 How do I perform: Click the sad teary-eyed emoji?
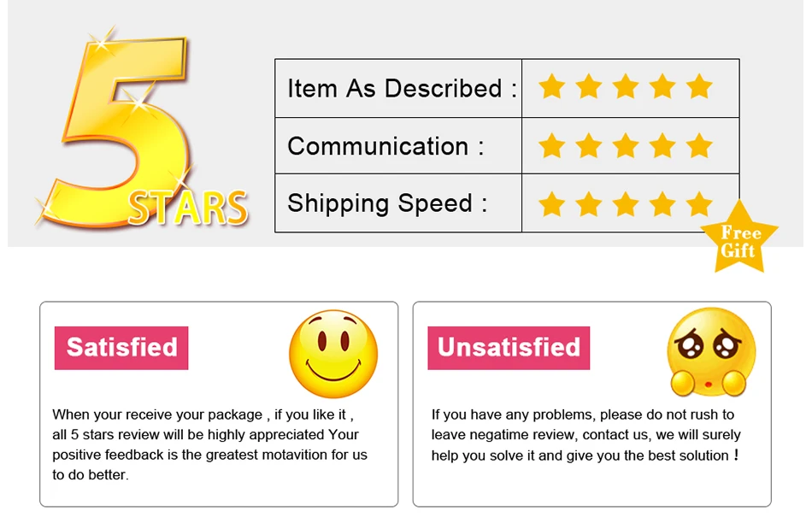coord(711,352)
